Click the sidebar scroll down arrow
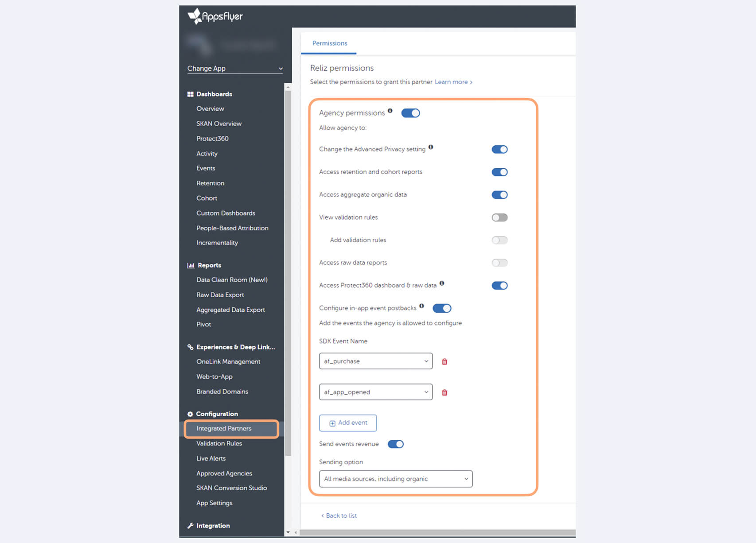 (x=288, y=532)
